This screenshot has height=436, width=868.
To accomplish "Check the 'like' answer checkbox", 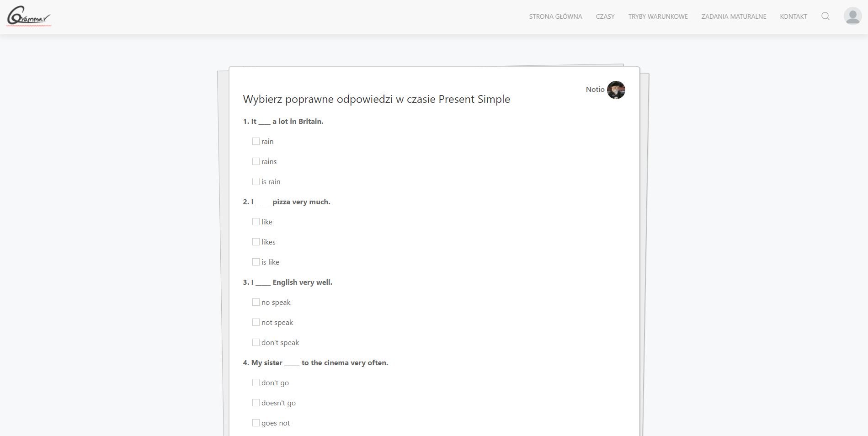I will (256, 222).
